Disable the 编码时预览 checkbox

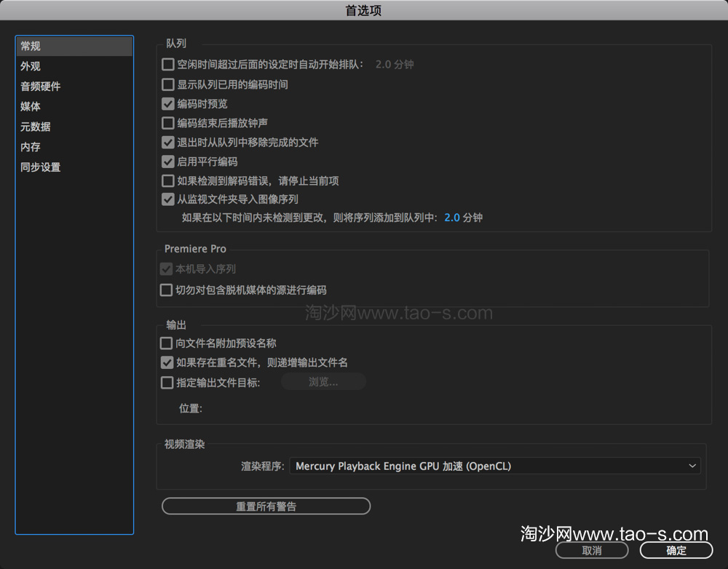tap(167, 103)
